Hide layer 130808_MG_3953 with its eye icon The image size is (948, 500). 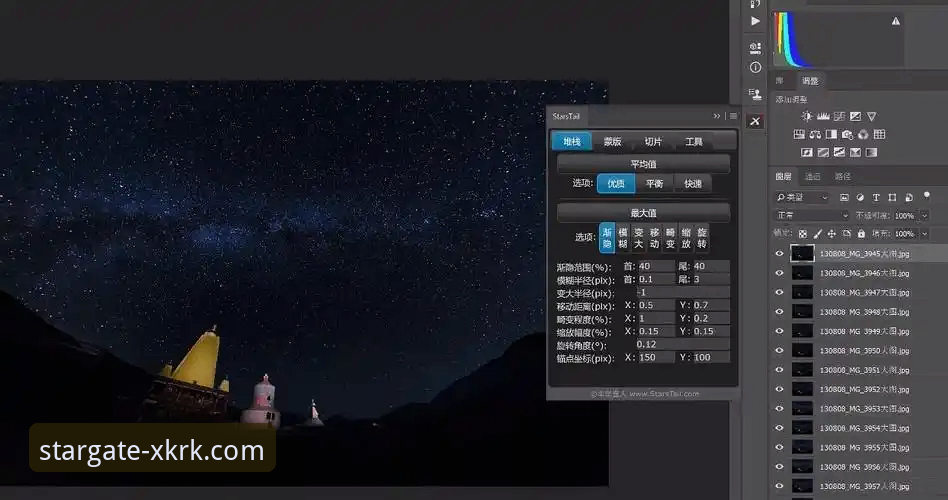coord(779,409)
